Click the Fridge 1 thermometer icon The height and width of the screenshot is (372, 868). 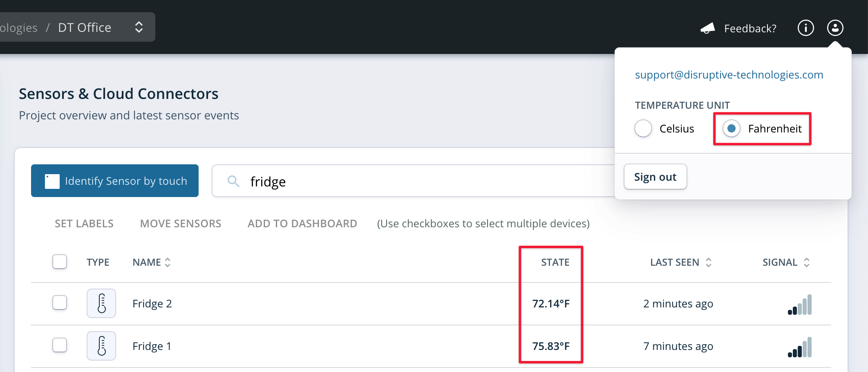[x=101, y=346]
